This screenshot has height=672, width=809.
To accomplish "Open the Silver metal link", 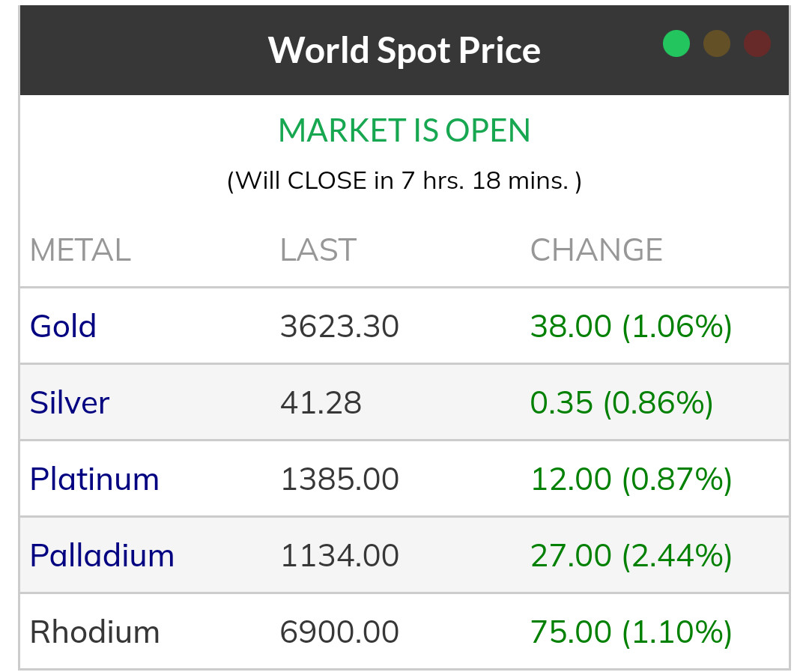I will tap(70, 403).
